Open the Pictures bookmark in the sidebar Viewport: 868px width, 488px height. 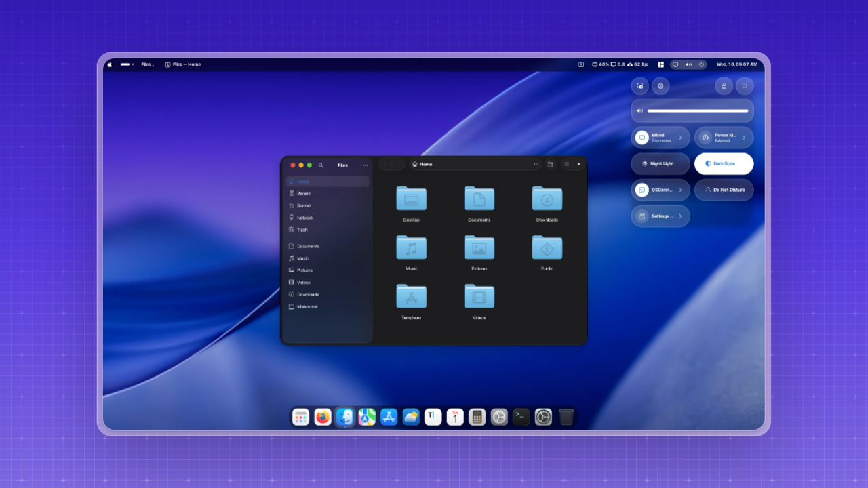tap(328, 270)
